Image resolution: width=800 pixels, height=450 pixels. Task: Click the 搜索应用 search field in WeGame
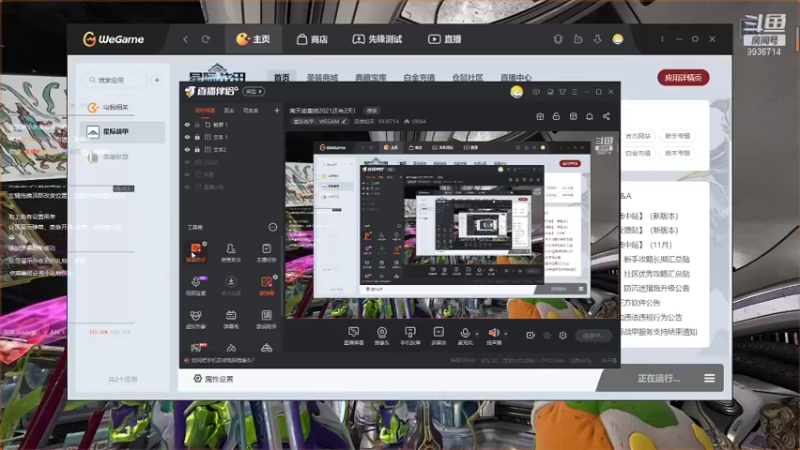115,80
